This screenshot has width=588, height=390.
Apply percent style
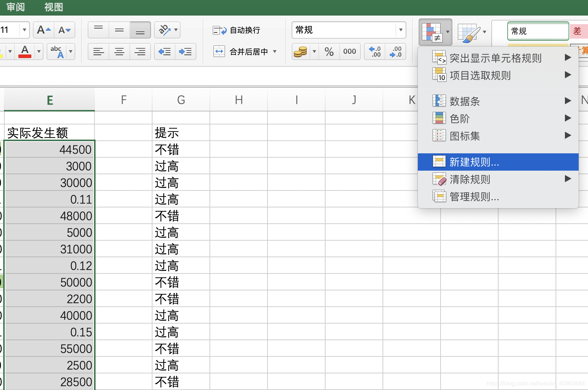click(329, 52)
